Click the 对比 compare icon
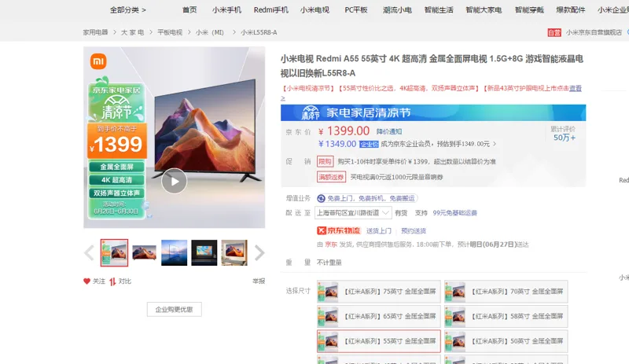Image resolution: width=629 pixels, height=364 pixels. pos(112,281)
